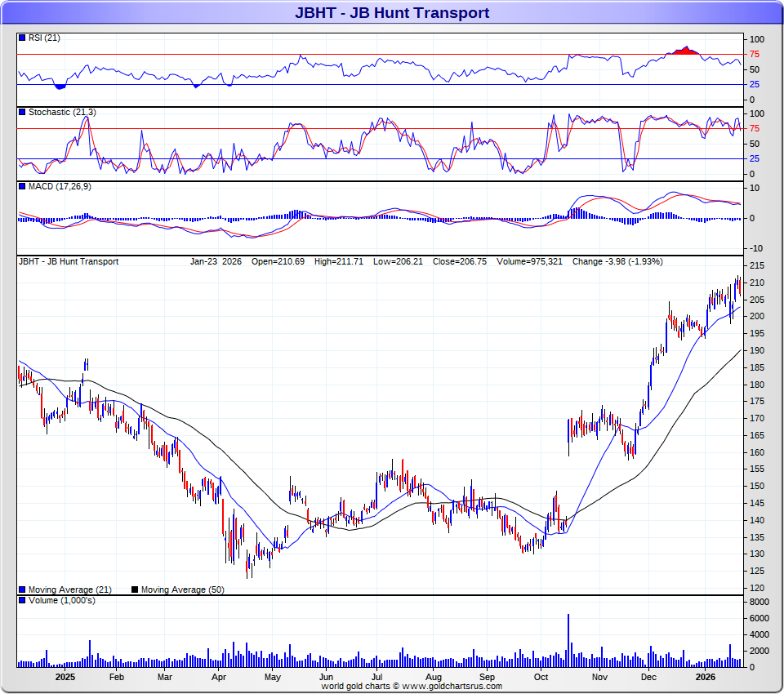The height and width of the screenshot is (694, 784).
Task: Select the 2025 label on the time axis
Action: (x=65, y=677)
